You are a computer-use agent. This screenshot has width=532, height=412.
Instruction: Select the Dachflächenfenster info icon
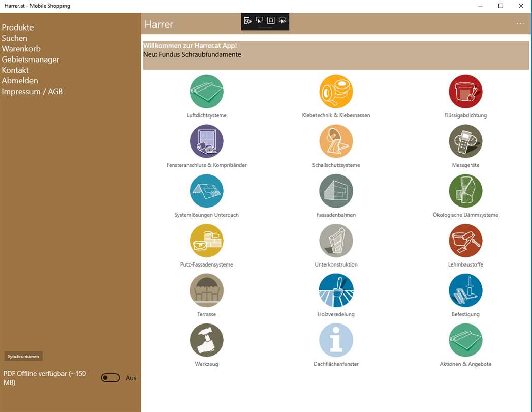pos(336,340)
